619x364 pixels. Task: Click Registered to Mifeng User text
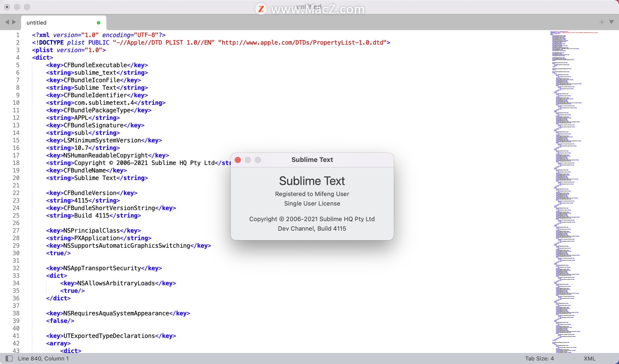point(312,194)
